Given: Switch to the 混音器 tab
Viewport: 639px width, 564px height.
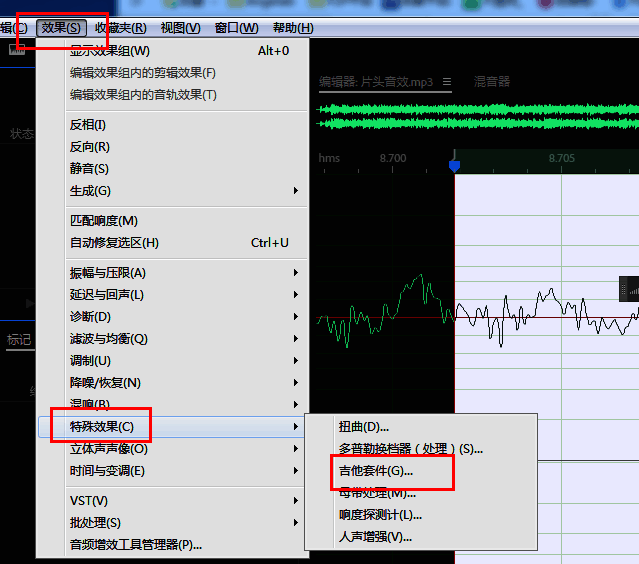Looking at the screenshot, I should [491, 82].
